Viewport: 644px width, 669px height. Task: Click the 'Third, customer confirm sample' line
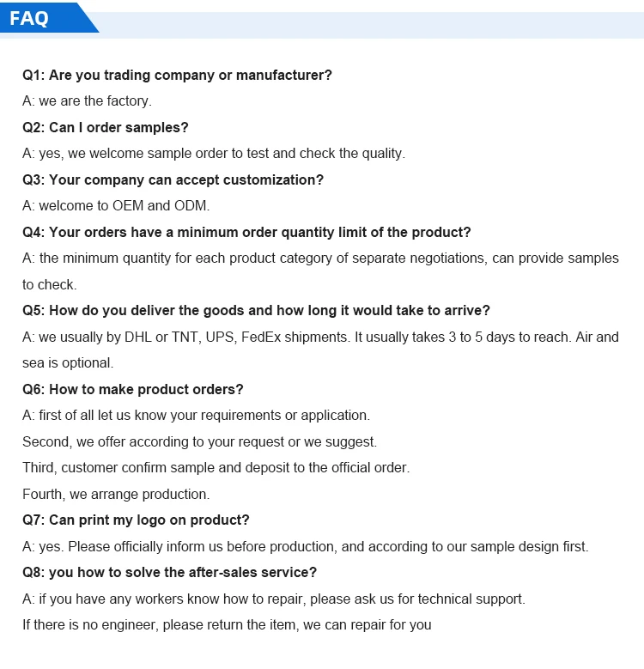216,468
